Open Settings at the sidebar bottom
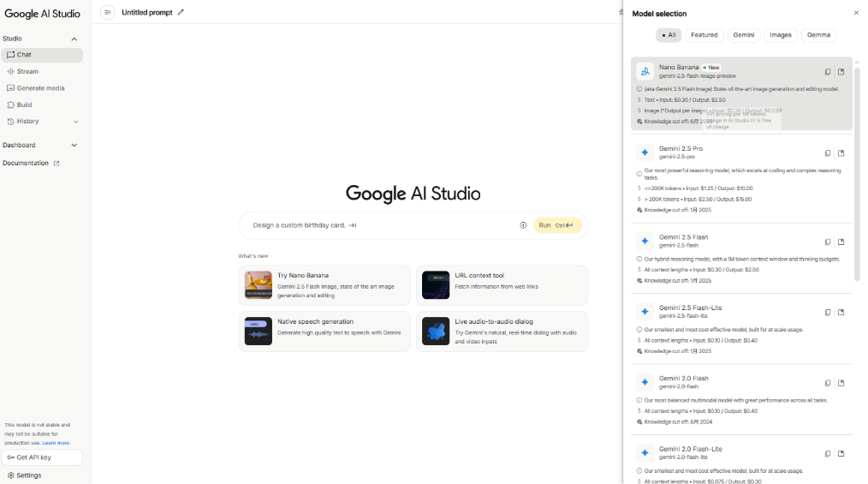Viewport: 868px width, 484px height. pos(24,475)
